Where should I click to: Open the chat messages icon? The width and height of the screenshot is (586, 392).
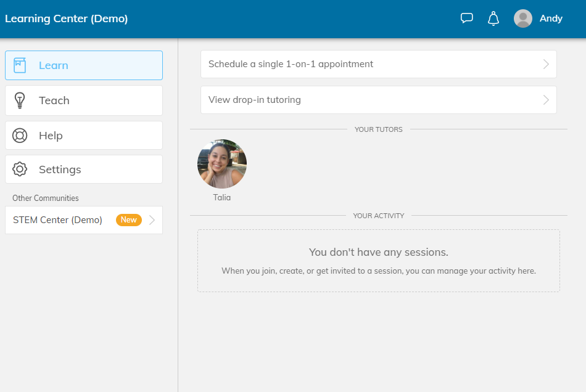click(x=467, y=18)
